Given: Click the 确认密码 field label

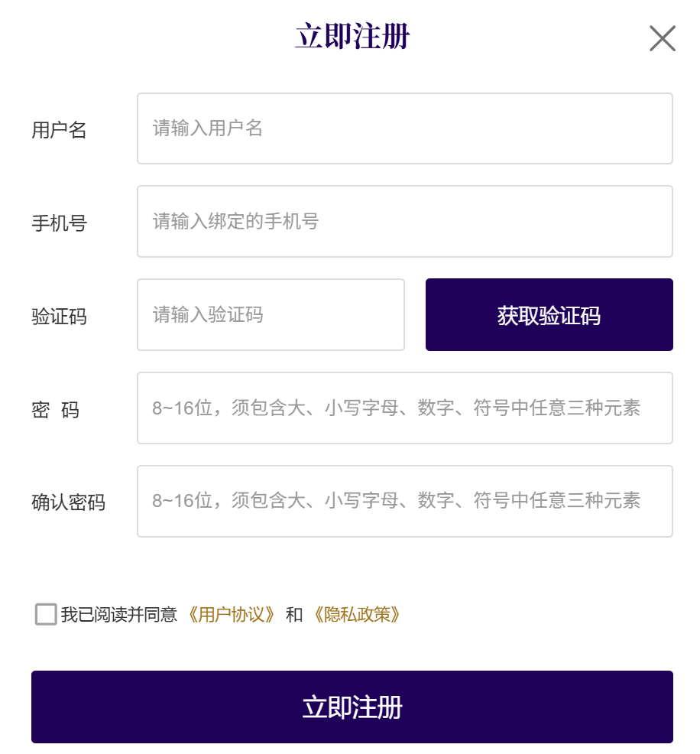Looking at the screenshot, I should [x=68, y=503].
